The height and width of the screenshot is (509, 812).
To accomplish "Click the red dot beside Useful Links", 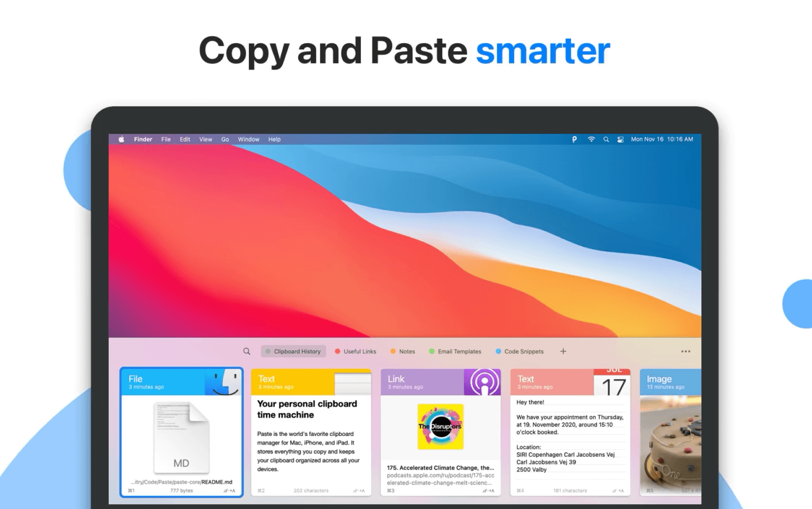I will pos(337,351).
